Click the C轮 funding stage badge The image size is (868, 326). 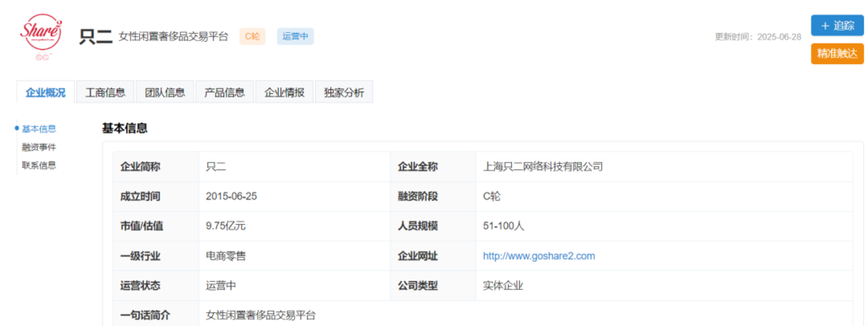click(x=253, y=37)
